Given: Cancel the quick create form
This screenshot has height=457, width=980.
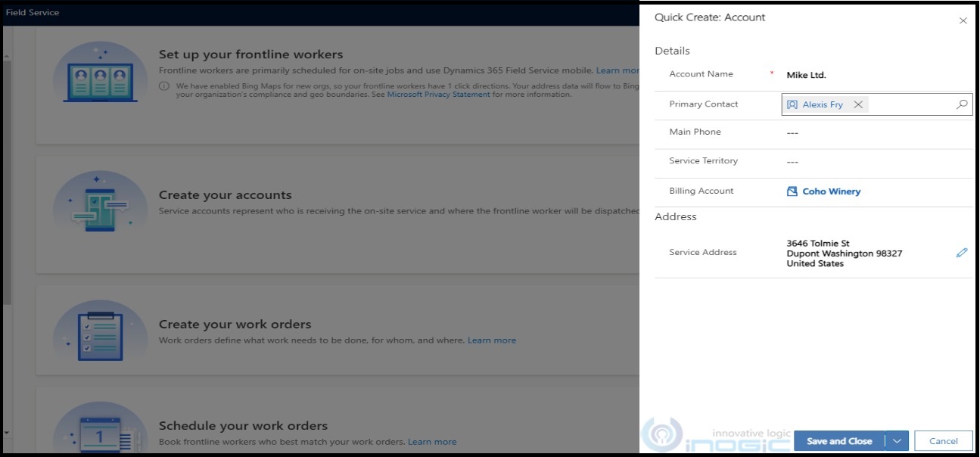Looking at the screenshot, I should click(x=944, y=441).
